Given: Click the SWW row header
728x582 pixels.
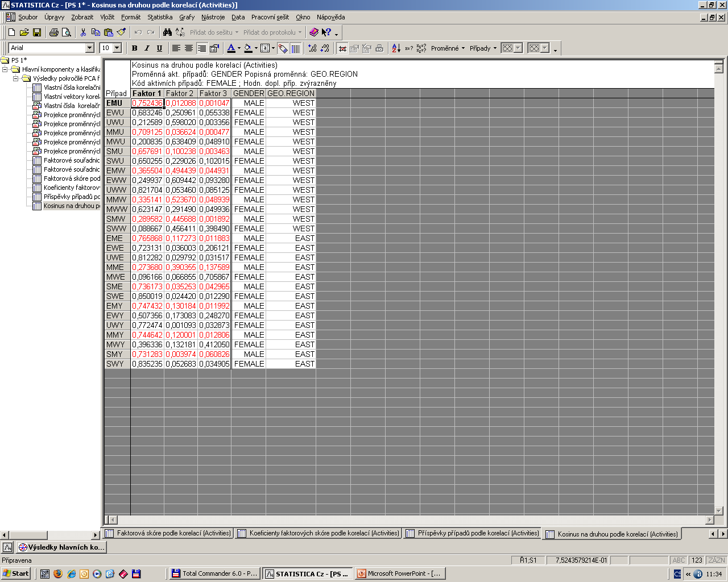Looking at the screenshot, I should [117, 228].
